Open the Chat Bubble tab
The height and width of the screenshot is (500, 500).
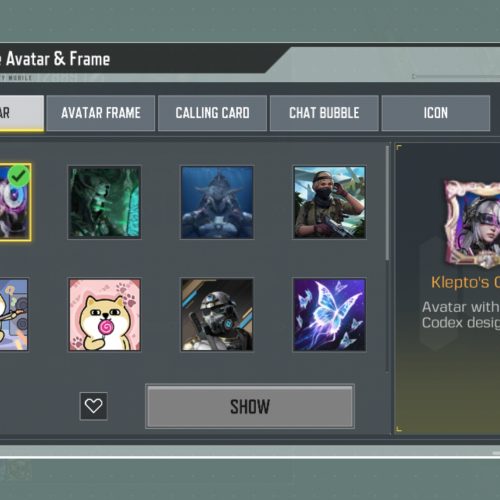[324, 113]
